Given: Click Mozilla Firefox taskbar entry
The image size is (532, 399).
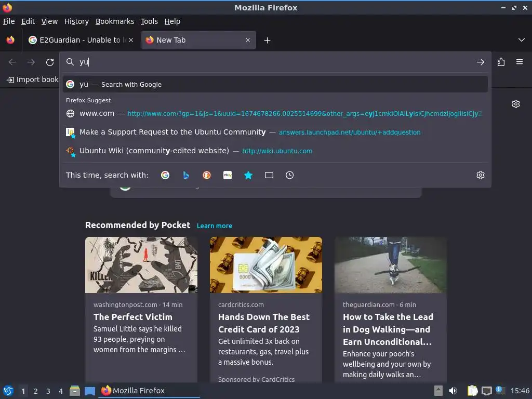Looking at the screenshot, I should [x=149, y=391].
